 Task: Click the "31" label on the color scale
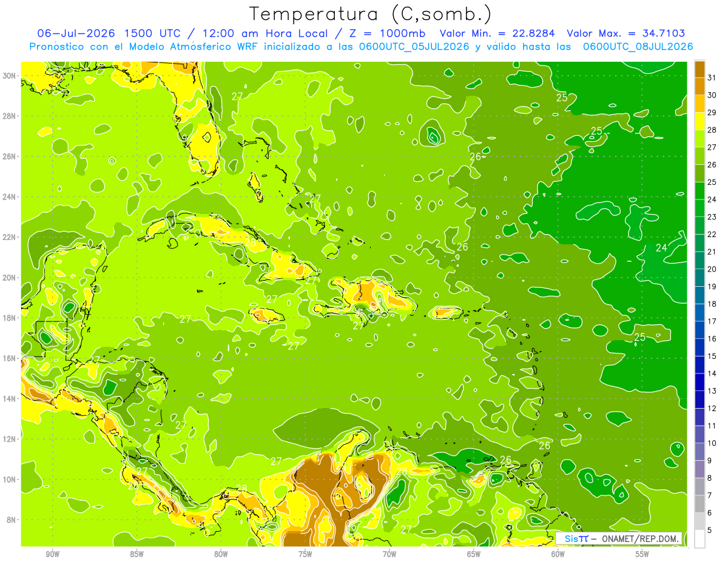(x=712, y=78)
